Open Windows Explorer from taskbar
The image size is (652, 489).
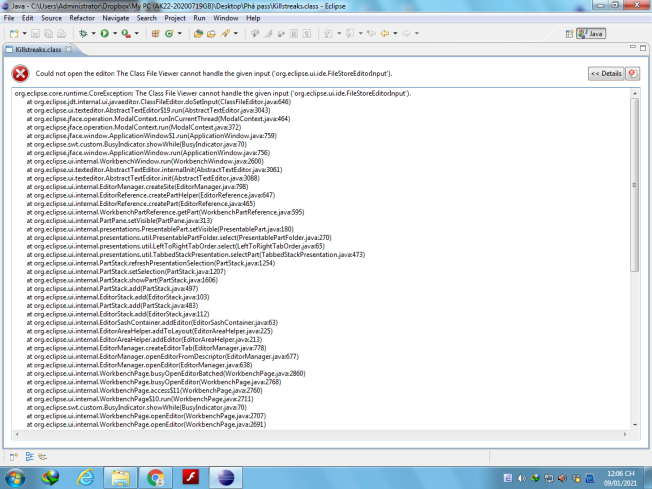pos(121,478)
